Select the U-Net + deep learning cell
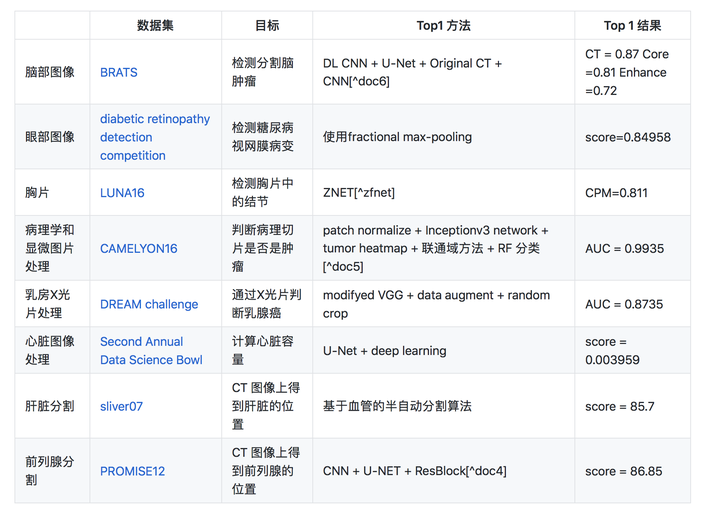720x514 pixels. (384, 351)
